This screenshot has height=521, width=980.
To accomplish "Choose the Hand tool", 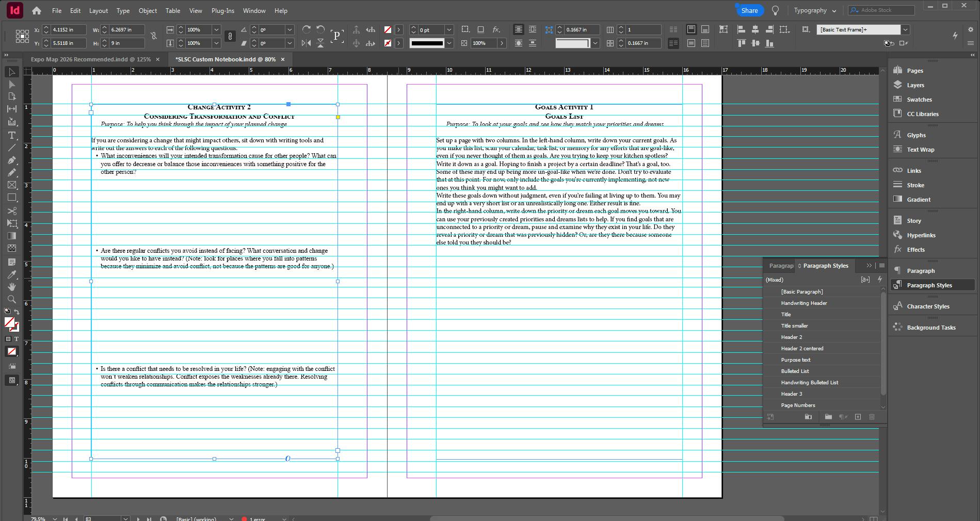I will point(12,287).
